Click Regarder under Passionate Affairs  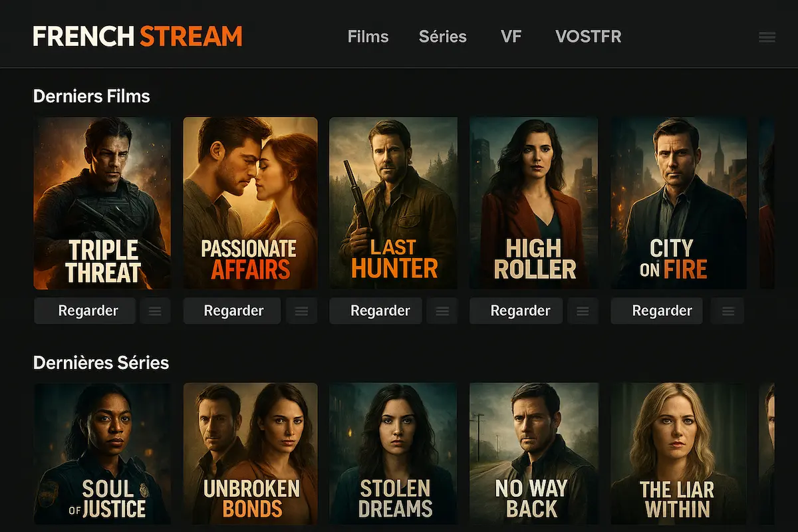[x=232, y=311]
